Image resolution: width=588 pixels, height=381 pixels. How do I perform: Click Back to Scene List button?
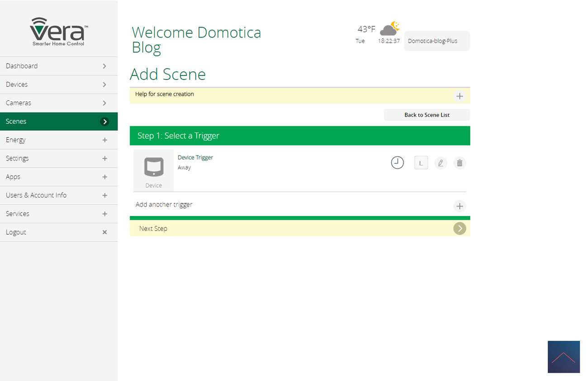point(427,115)
